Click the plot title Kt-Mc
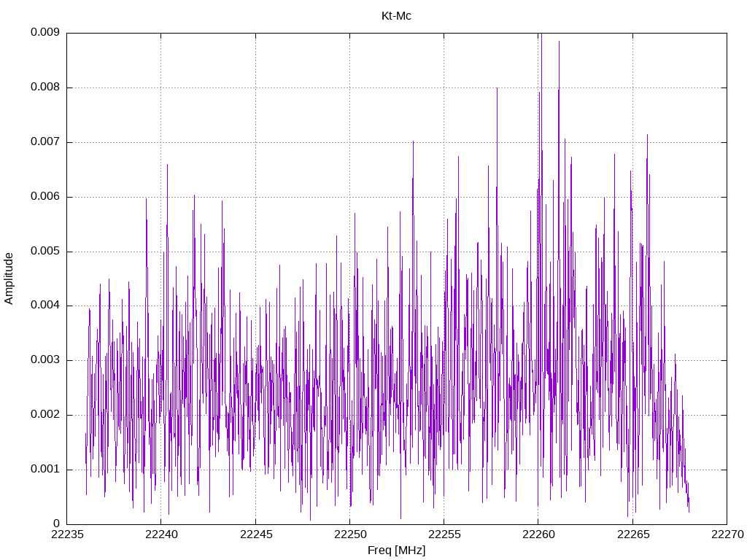This screenshot has width=747, height=560. [396, 16]
